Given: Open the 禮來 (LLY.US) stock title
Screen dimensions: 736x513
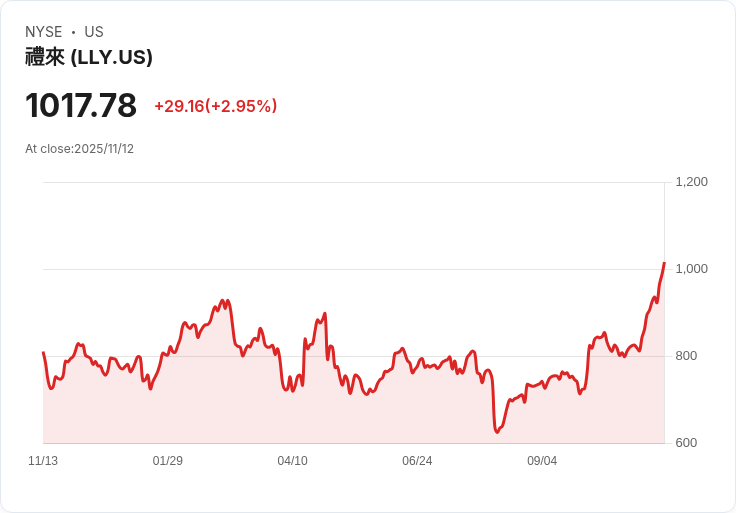Looking at the screenshot, I should click(x=89, y=57).
